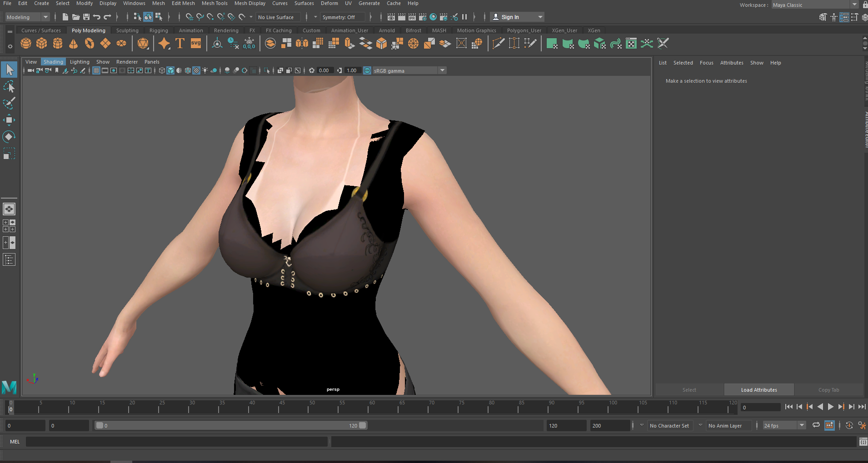Choose the Lasso select tool
The image size is (868, 463).
(9, 86)
